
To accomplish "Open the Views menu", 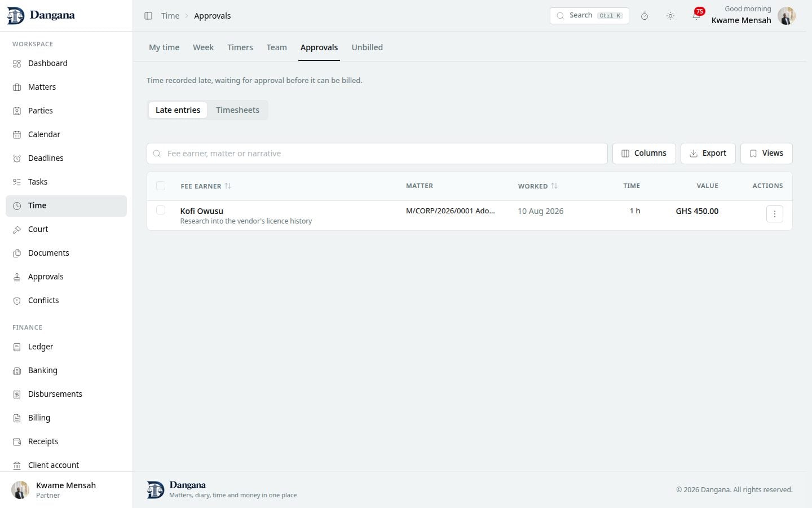I will tap(766, 154).
